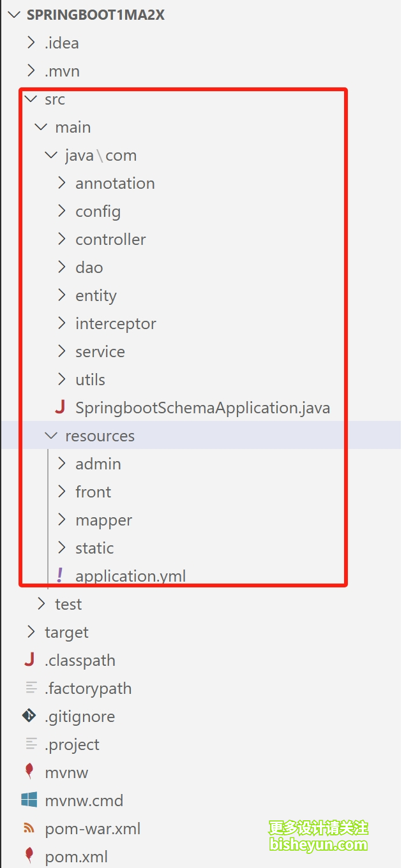Click the lines icon beside .factorypath
The width and height of the screenshot is (413, 868).
pyautogui.click(x=31, y=688)
